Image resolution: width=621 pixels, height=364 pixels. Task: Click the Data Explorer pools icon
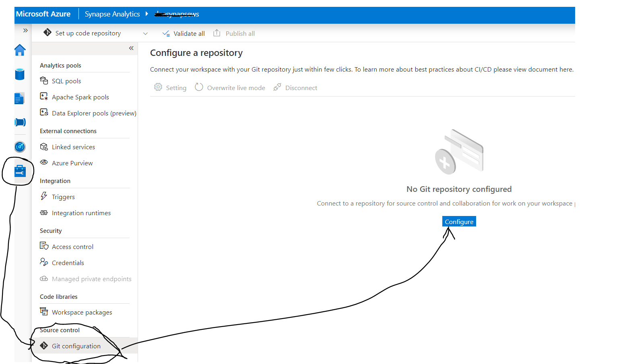[x=44, y=112]
